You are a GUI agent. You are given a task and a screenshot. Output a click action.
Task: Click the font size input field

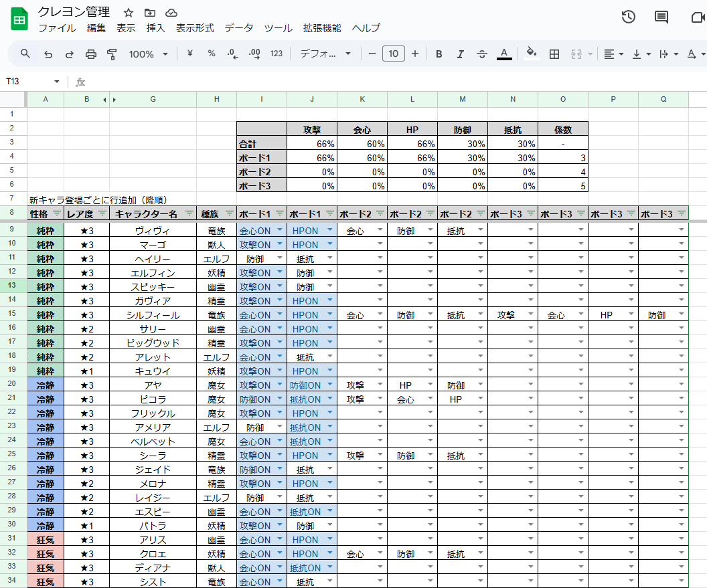coord(394,54)
